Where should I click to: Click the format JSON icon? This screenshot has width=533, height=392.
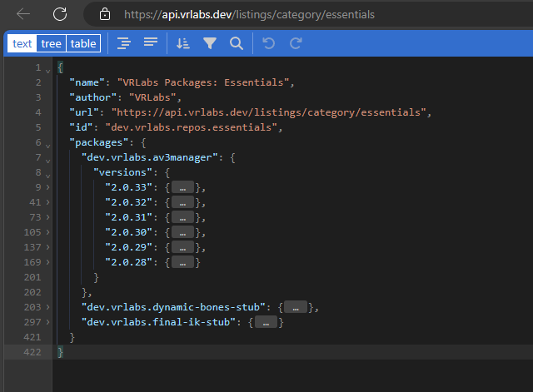click(x=123, y=43)
